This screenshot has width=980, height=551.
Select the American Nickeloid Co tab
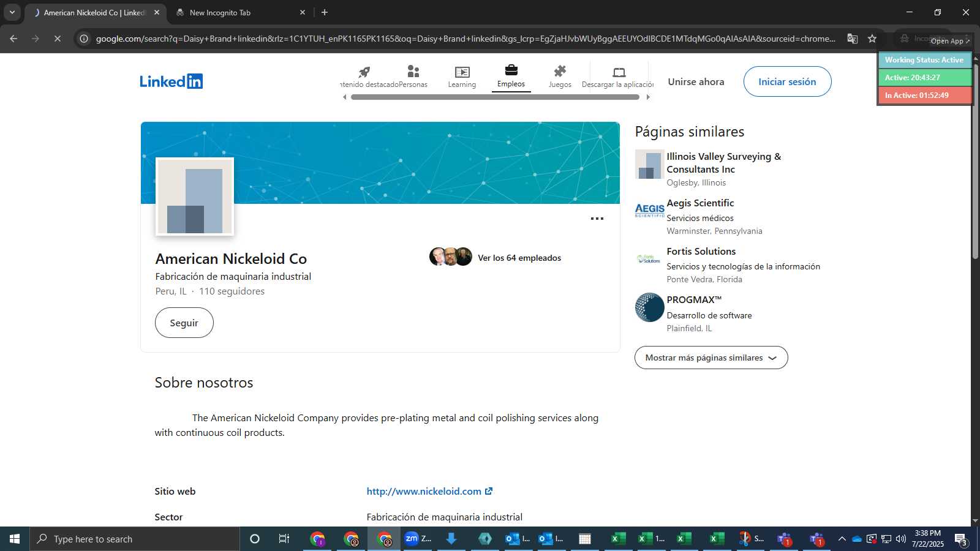pos(94,12)
